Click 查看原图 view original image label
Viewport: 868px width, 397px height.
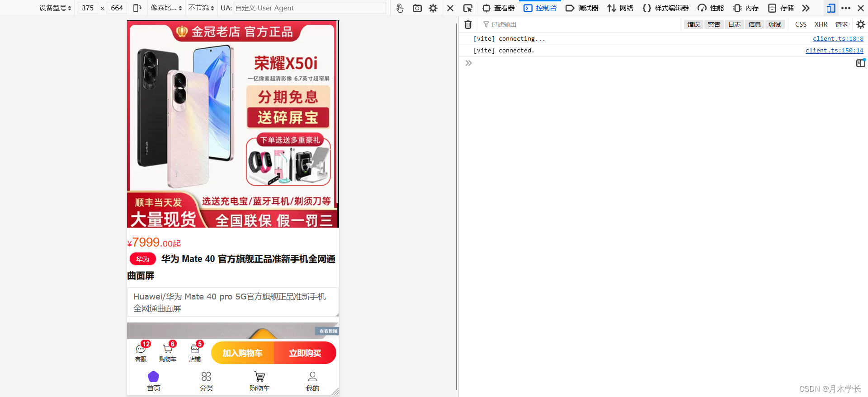[x=328, y=331]
